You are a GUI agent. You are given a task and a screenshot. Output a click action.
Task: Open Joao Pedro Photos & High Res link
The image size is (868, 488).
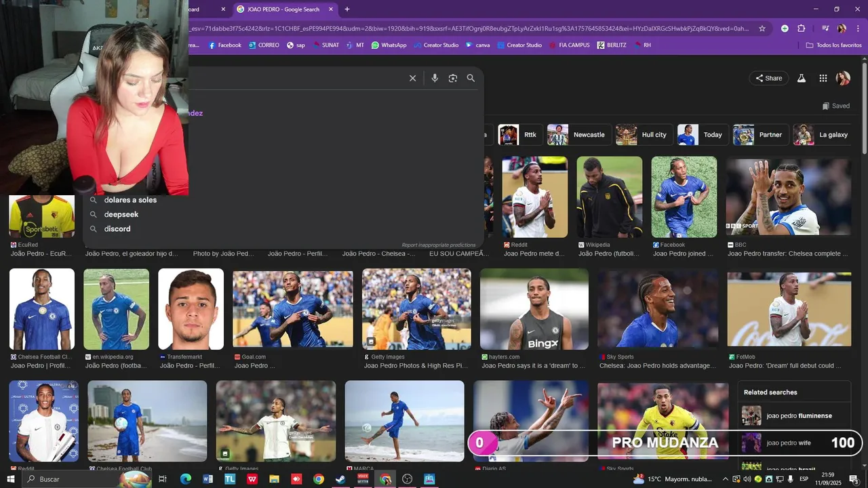416,365
